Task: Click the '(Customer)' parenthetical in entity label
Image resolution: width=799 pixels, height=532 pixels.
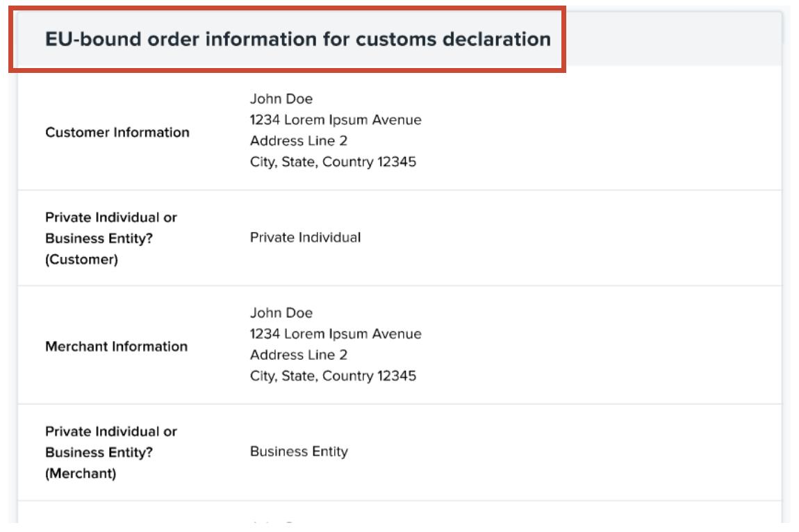Action: click(x=81, y=260)
